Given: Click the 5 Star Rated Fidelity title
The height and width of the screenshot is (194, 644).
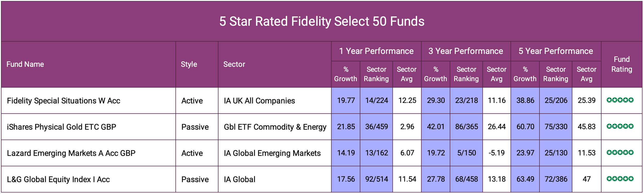Looking at the screenshot, I should pos(322,21).
